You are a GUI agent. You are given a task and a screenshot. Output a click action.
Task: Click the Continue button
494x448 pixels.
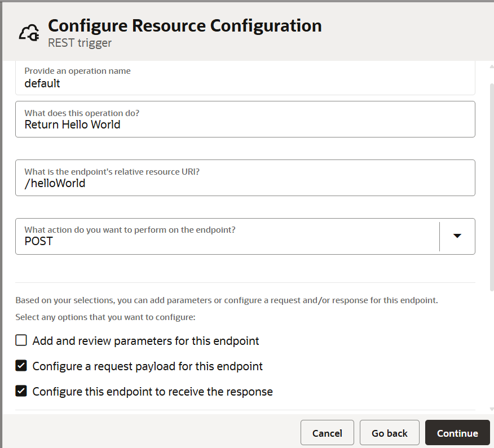(457, 433)
